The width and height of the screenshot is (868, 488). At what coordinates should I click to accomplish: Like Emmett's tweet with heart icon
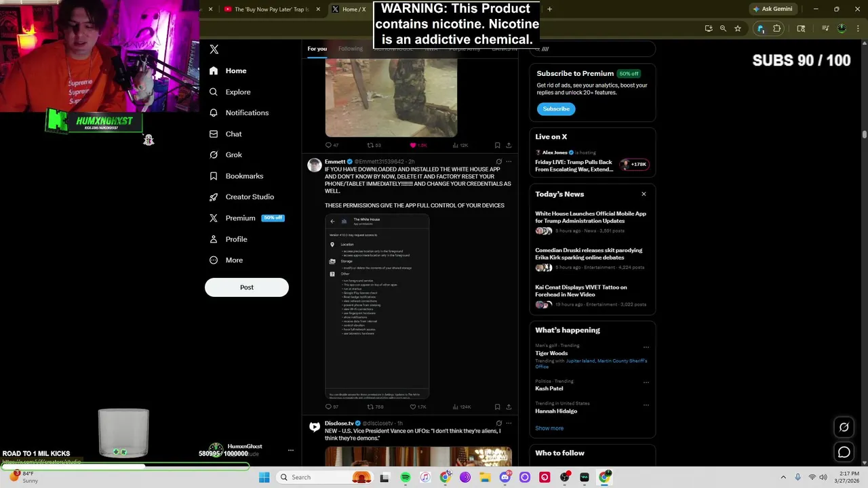[412, 407]
